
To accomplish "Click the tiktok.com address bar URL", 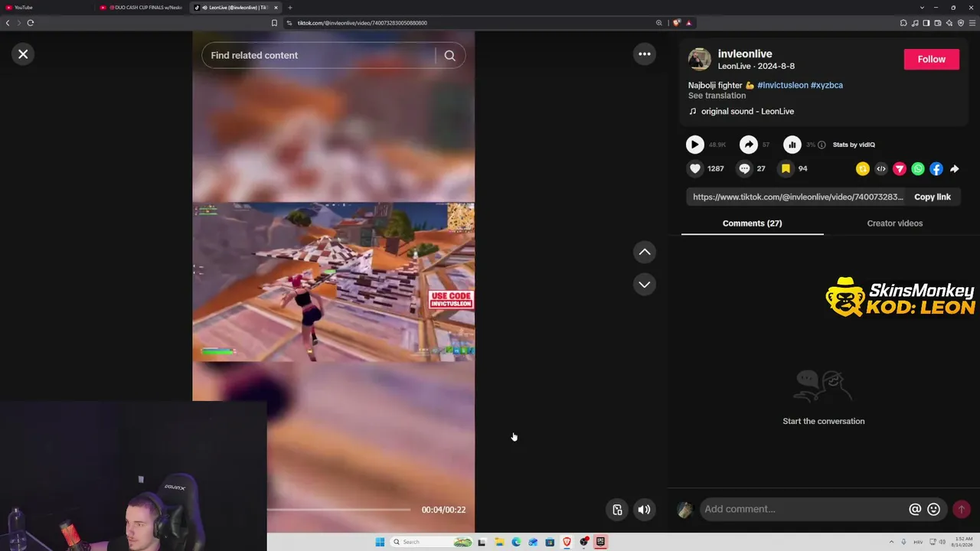I will [x=362, y=23].
